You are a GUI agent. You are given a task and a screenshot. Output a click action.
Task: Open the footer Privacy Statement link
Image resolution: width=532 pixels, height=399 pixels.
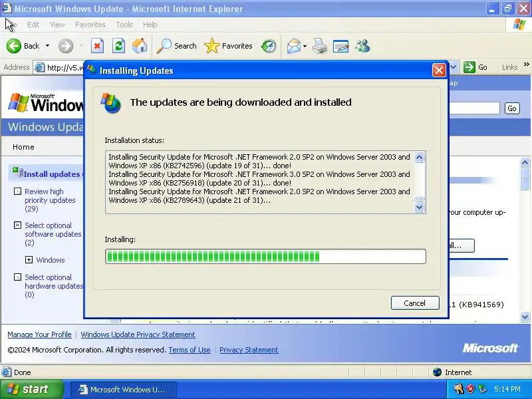pos(249,350)
